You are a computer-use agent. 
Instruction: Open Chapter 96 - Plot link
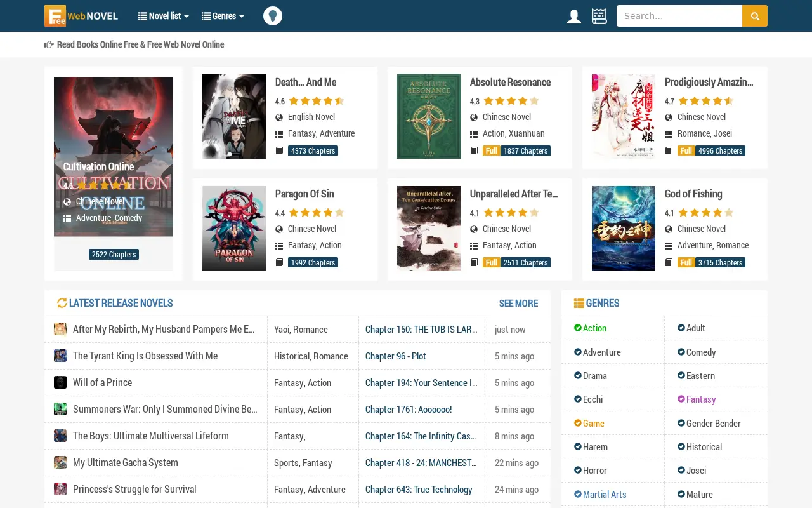pos(396,356)
